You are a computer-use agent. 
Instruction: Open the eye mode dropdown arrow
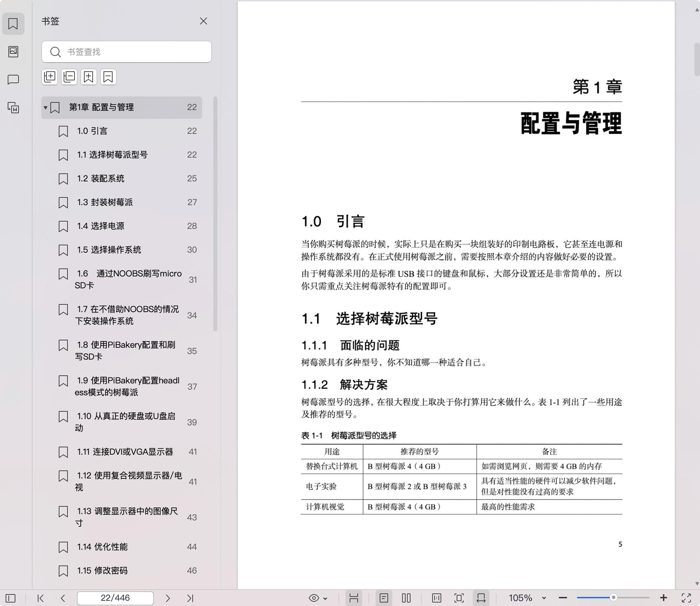[326, 598]
